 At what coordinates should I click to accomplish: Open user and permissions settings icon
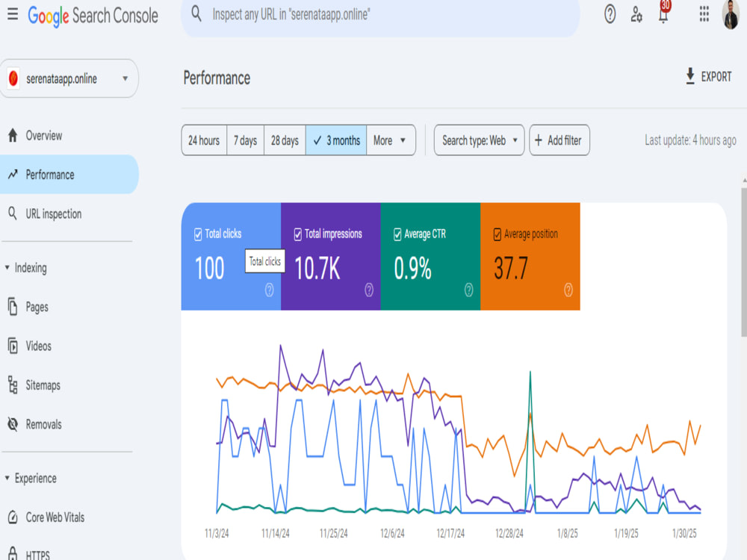[636, 14]
